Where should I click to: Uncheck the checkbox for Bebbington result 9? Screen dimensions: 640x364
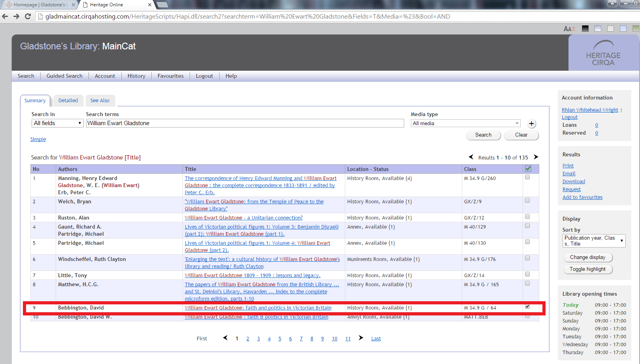[527, 307]
